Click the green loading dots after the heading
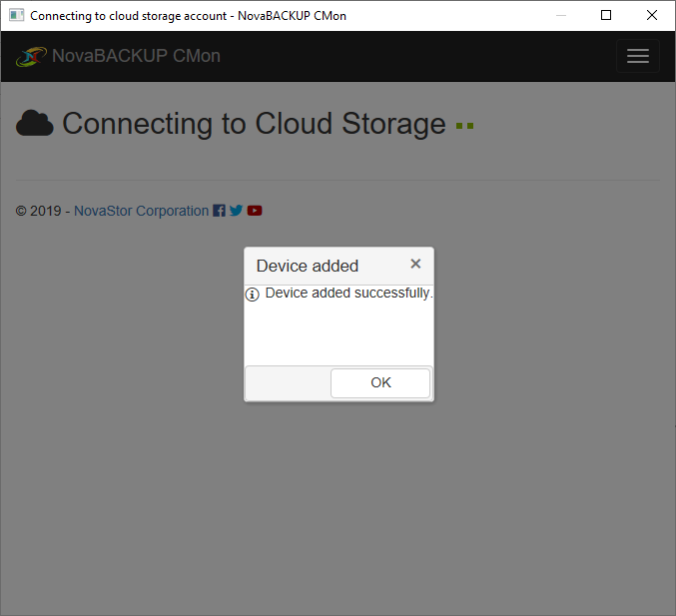Screen dimensions: 676x616 [x=464, y=126]
